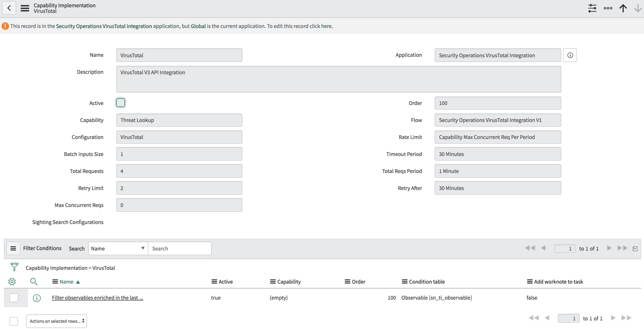The width and height of the screenshot is (644, 329).
Task: Open Filter observables enriched in the last link
Action: point(97,298)
